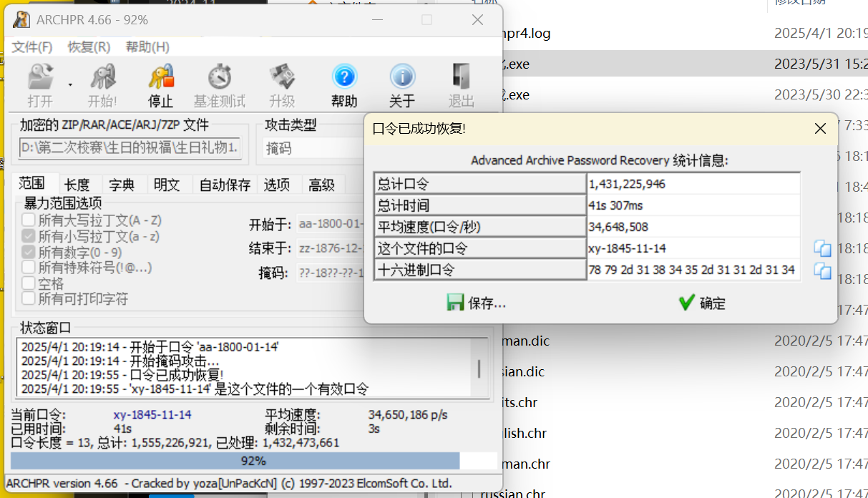The width and height of the screenshot is (868, 498).
Task: Click the 92% progress bar
Action: (253, 461)
